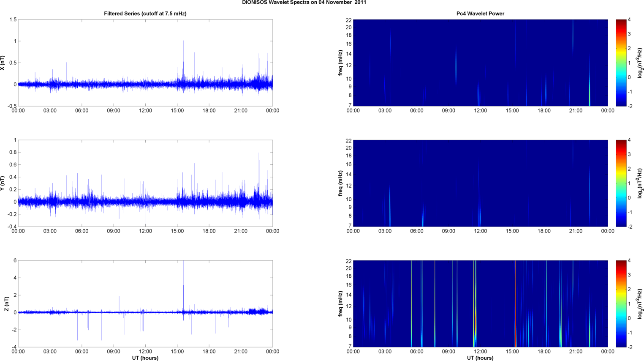This screenshot has width=644, height=361.
Task: Select the Y component filtered time series plot
Action: 145,183
